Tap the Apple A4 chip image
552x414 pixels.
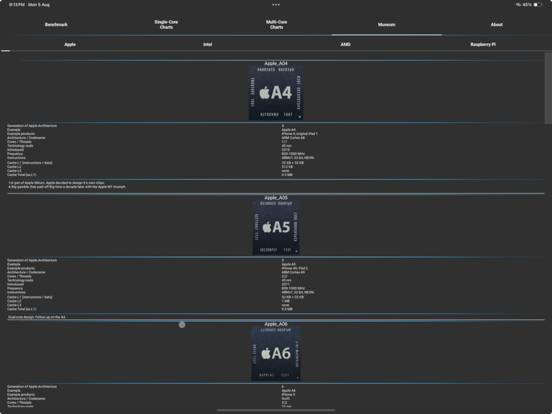coord(276,93)
